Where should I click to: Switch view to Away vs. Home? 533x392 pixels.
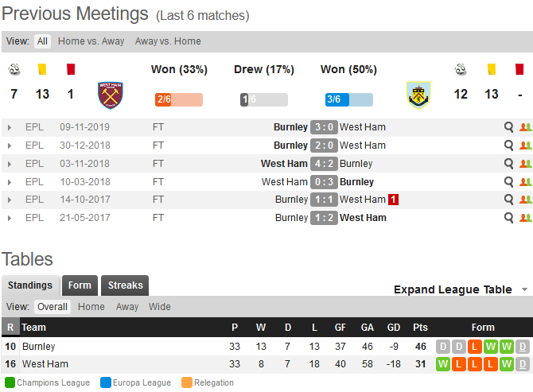pos(168,41)
